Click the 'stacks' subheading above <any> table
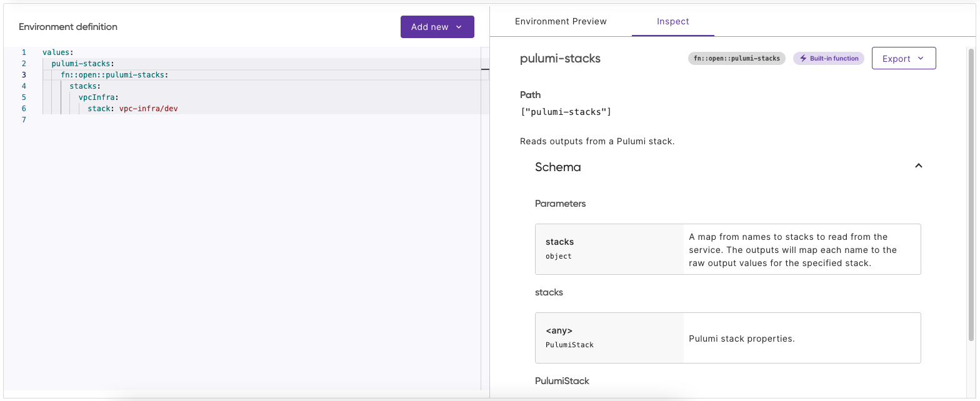The width and height of the screenshot is (980, 401). click(x=549, y=292)
